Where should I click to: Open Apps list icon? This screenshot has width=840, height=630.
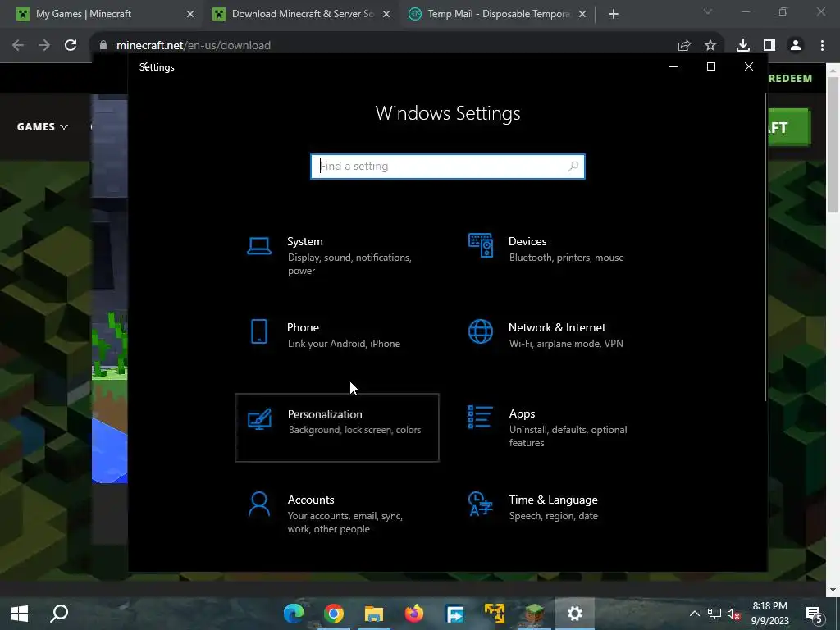[x=480, y=417]
